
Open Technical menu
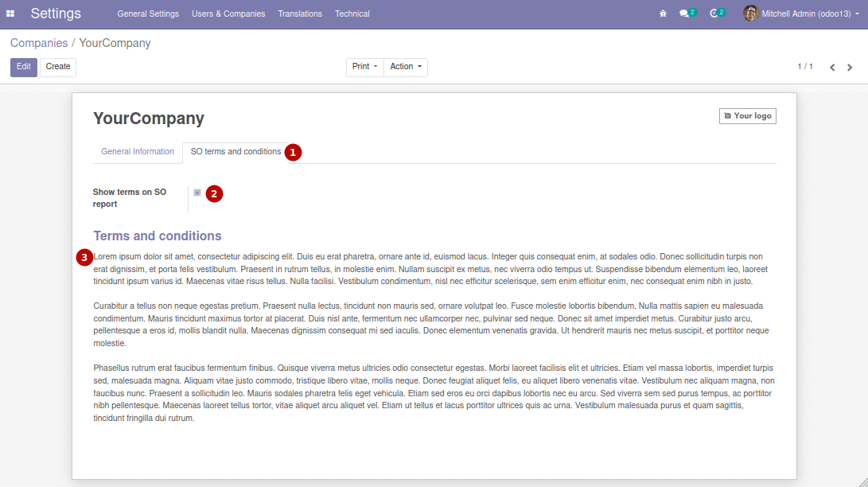pos(352,14)
